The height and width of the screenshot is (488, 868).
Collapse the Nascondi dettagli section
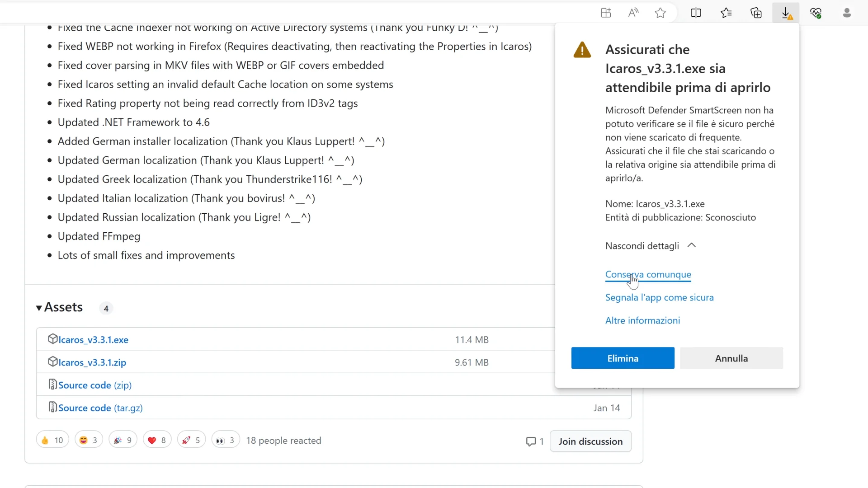click(650, 246)
